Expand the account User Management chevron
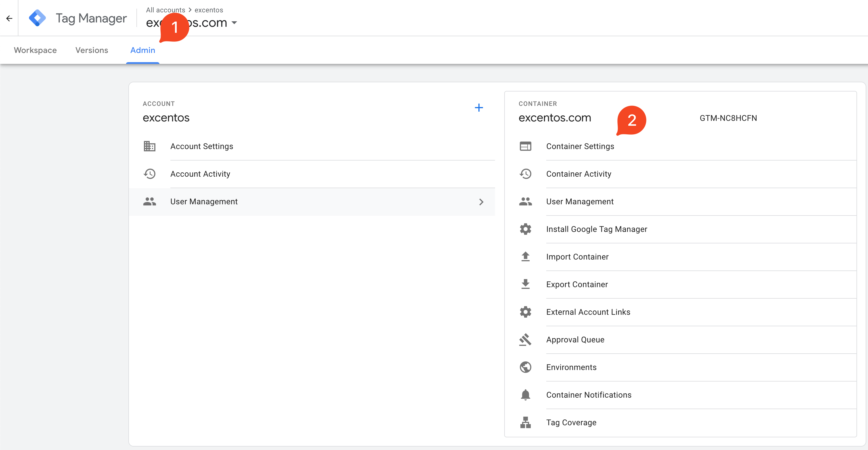The image size is (868, 450). coord(481,202)
